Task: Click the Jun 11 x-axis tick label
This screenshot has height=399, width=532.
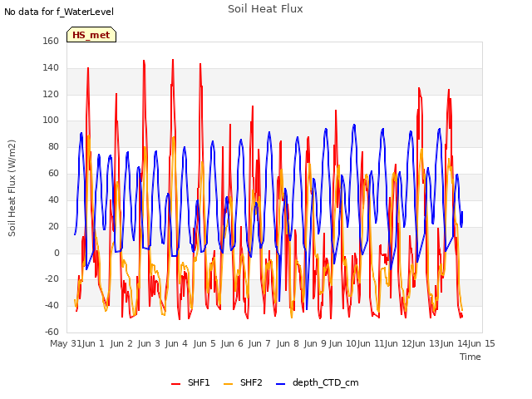Action: click(x=371, y=343)
